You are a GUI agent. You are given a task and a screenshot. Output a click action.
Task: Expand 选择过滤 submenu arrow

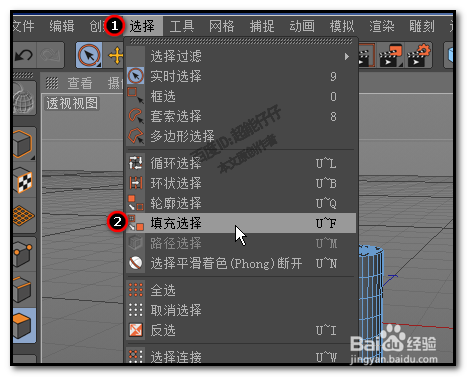click(x=347, y=56)
